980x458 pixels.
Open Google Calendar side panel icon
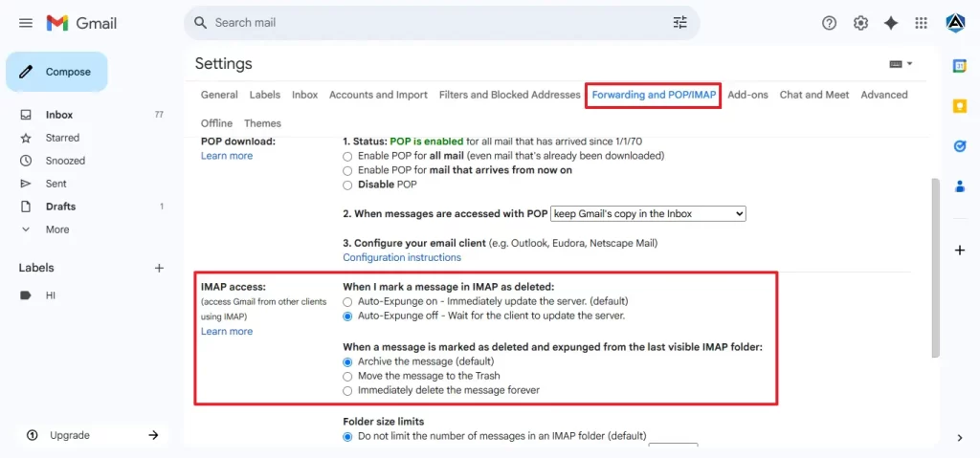[x=960, y=66]
